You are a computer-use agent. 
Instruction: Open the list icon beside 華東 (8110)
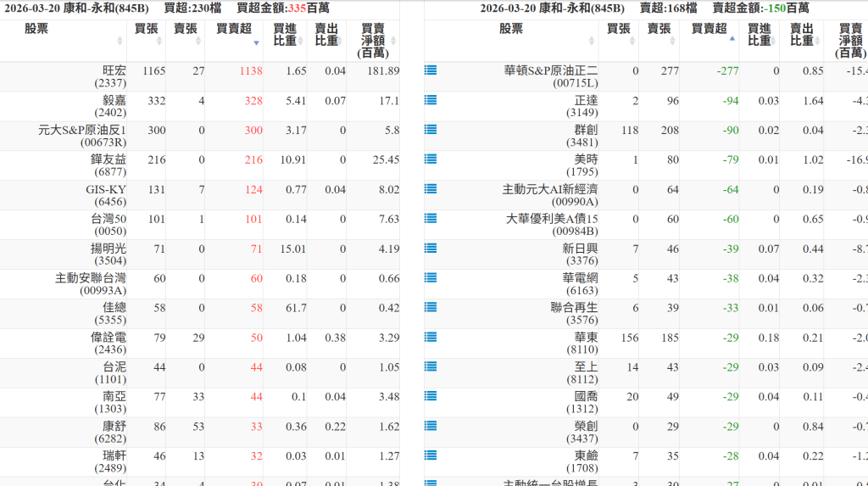point(431,338)
